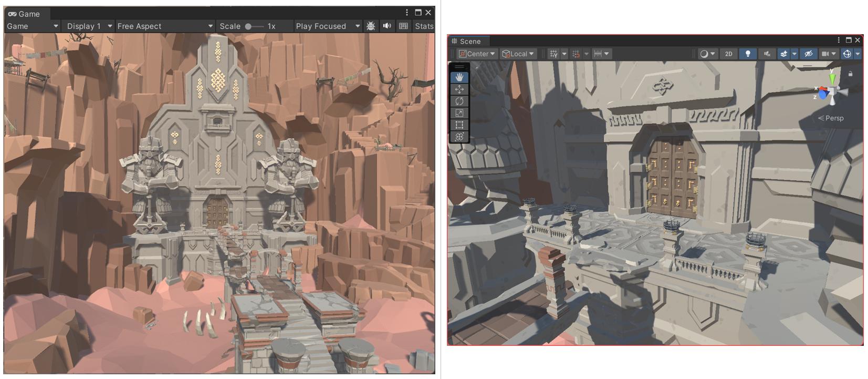Open the shaded draw mode dropdown

(707, 54)
